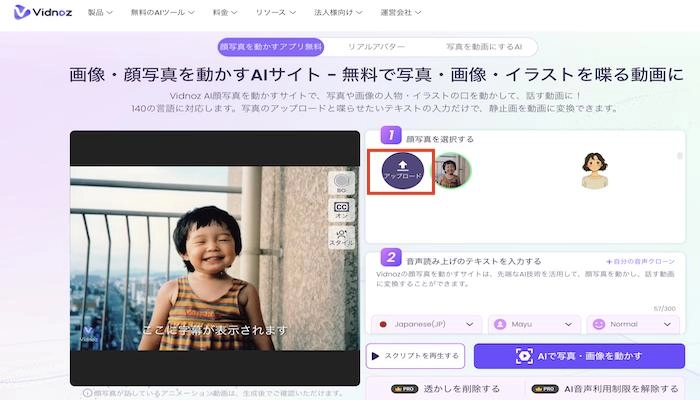Open the リソース menu
Image resolution: width=700 pixels, height=400 pixels.
(275, 12)
